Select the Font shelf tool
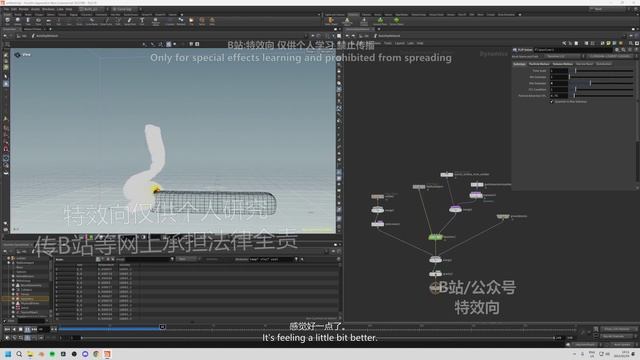 pos(142,21)
